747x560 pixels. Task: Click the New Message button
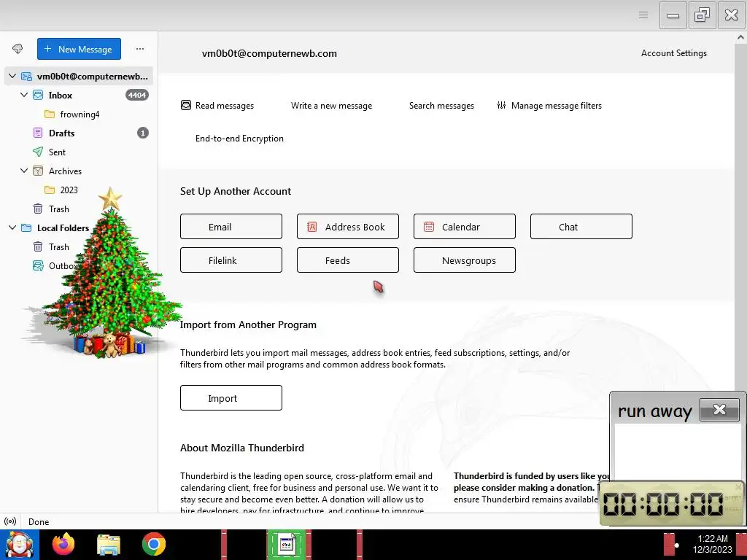tap(79, 49)
